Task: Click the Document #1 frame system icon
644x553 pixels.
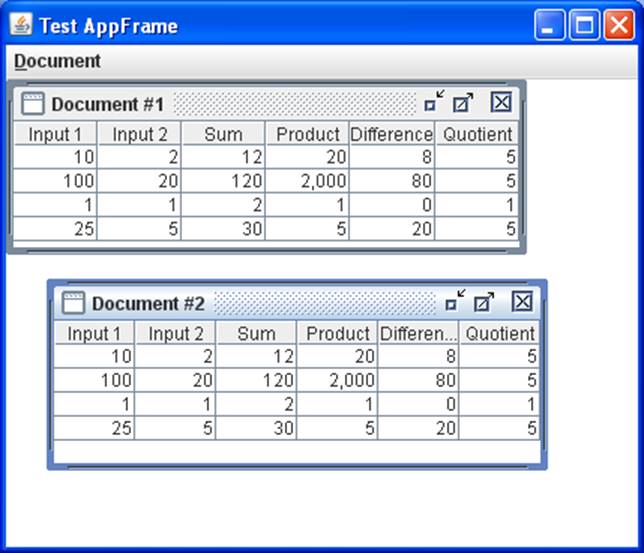Action: (33, 103)
